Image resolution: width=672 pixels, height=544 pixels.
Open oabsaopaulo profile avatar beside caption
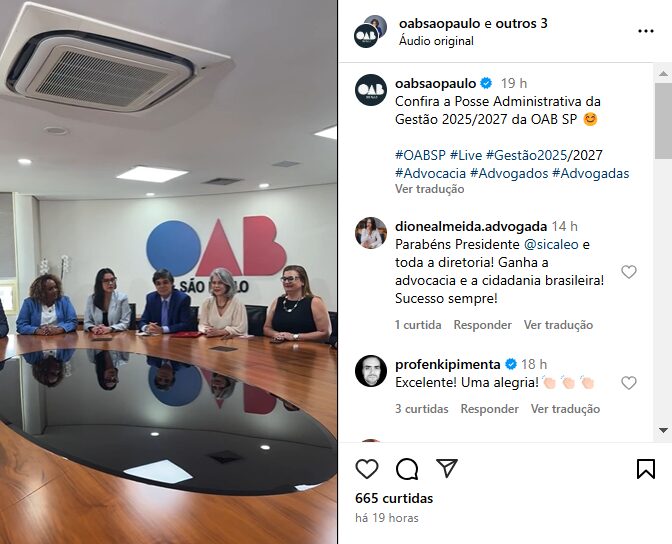pyautogui.click(x=371, y=90)
